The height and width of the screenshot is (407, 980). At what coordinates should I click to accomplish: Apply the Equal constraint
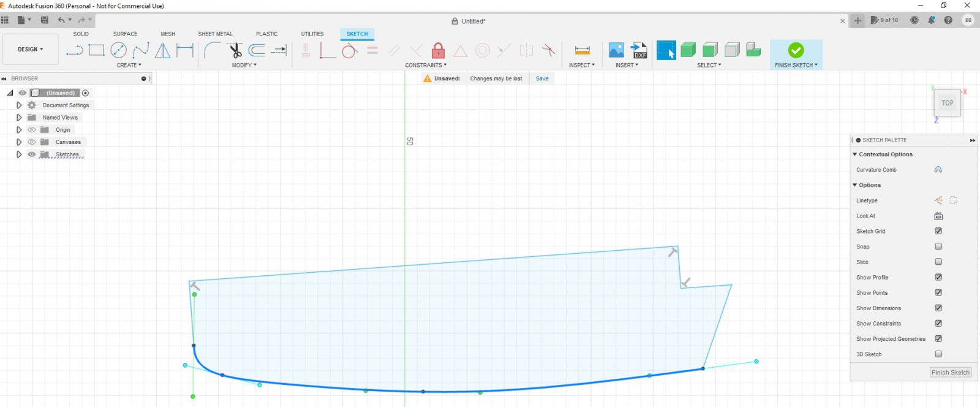click(x=372, y=50)
